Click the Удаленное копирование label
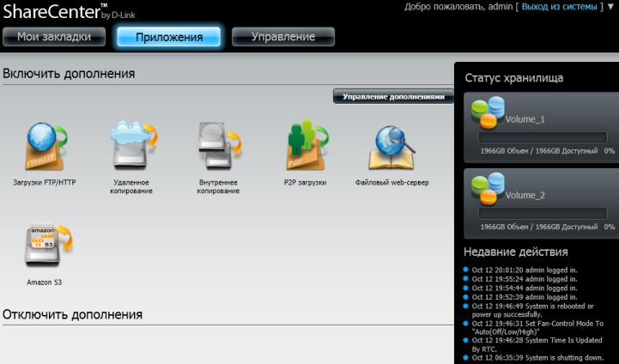The image size is (619, 364). 131,186
